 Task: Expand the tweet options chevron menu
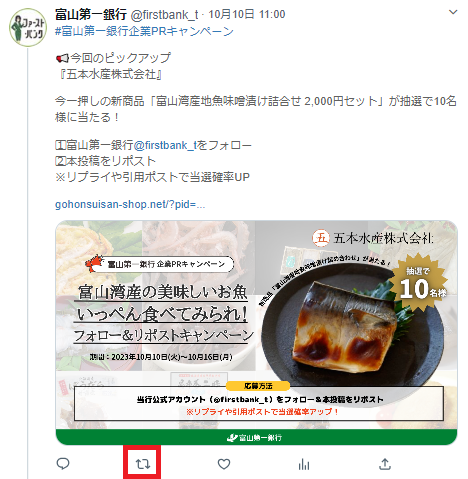coord(453,12)
